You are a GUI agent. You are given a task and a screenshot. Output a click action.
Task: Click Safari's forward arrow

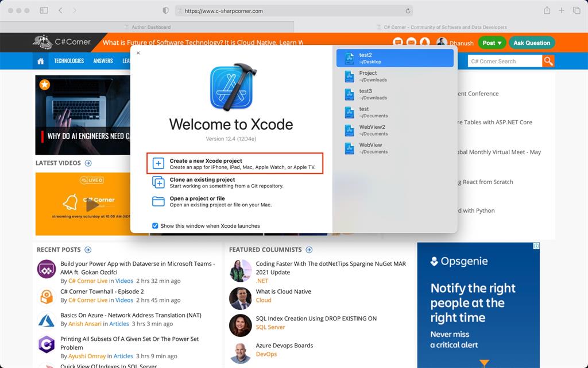coord(75,10)
